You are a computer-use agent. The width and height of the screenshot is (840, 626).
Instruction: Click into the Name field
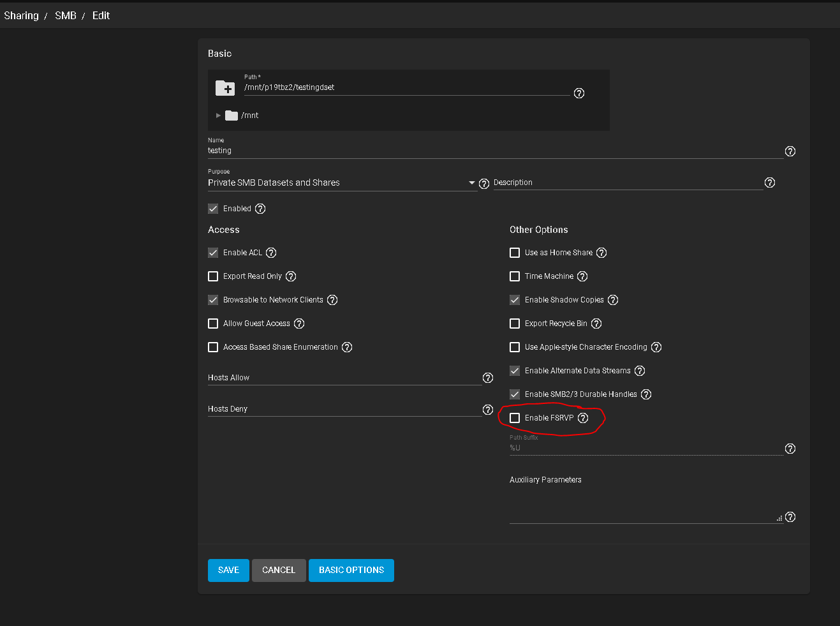point(495,151)
